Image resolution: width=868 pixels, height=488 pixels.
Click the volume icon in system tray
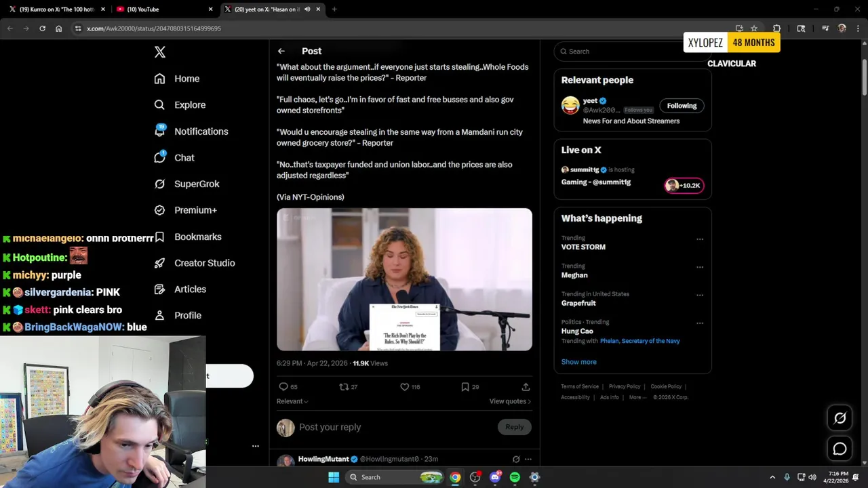[812, 477]
